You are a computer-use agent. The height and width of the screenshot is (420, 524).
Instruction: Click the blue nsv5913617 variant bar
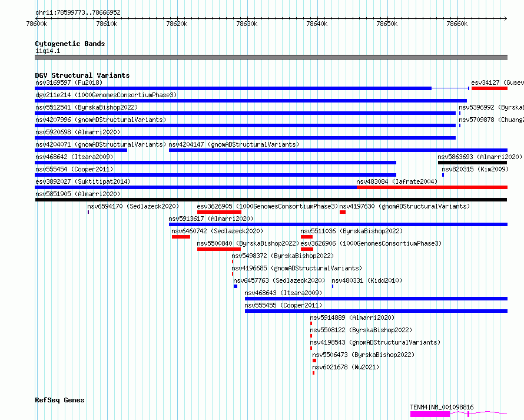click(x=338, y=224)
